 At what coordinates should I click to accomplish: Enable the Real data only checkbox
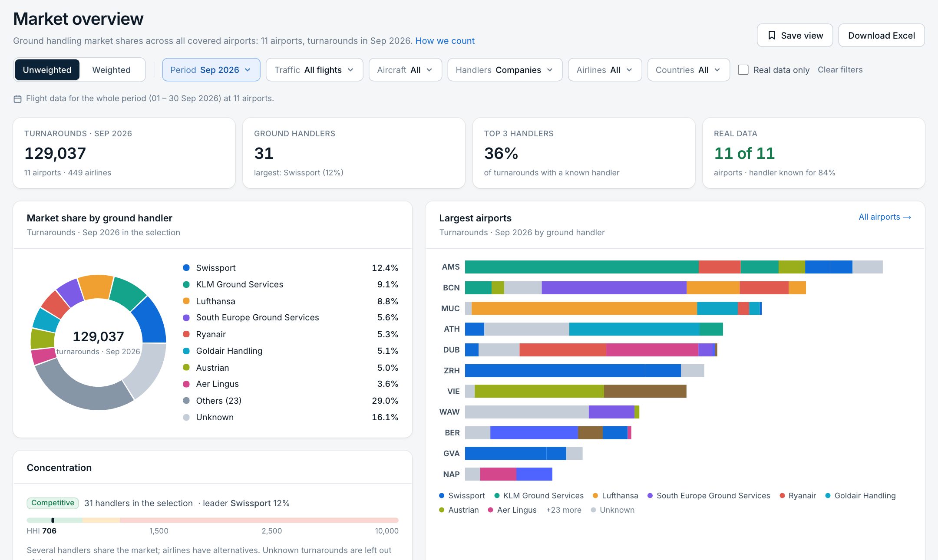point(743,70)
